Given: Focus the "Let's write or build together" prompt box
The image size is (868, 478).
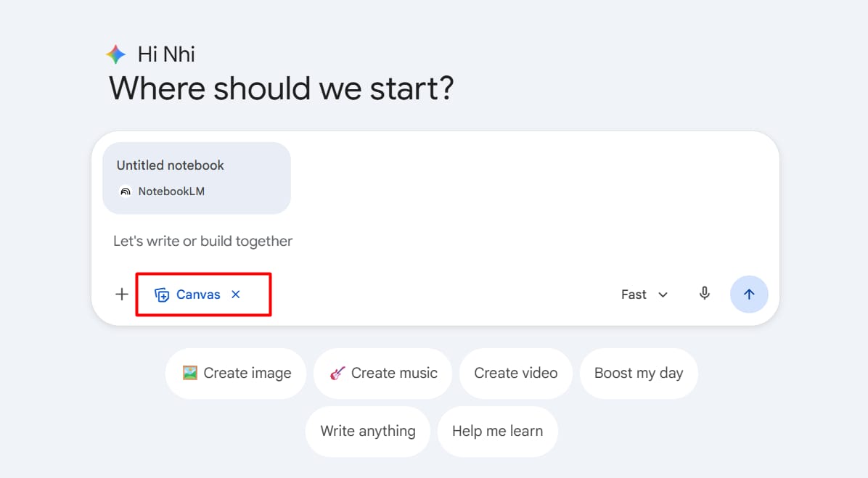Looking at the screenshot, I should [363, 241].
